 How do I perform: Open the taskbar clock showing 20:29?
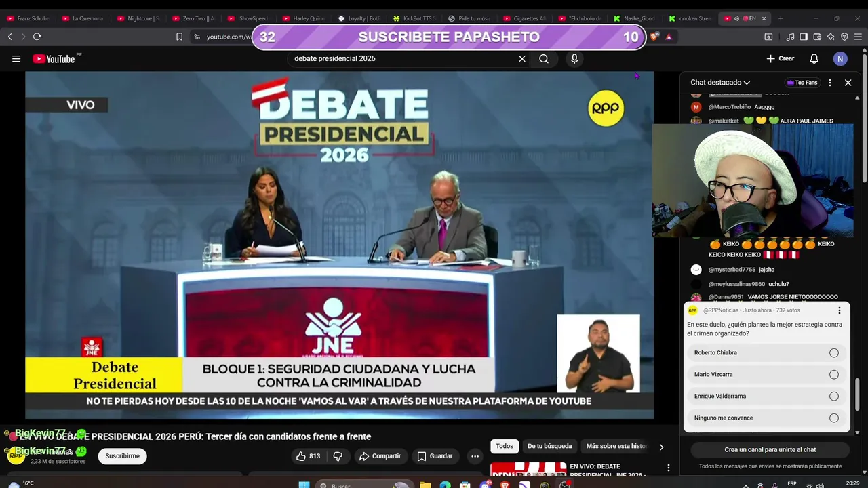pos(852,483)
